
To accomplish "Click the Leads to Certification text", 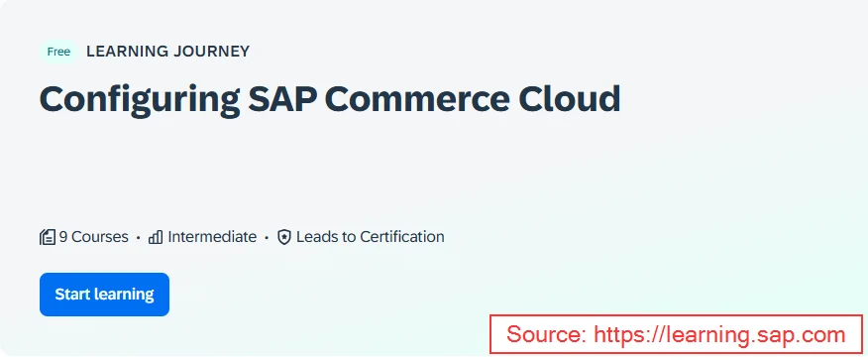I will pos(371,237).
